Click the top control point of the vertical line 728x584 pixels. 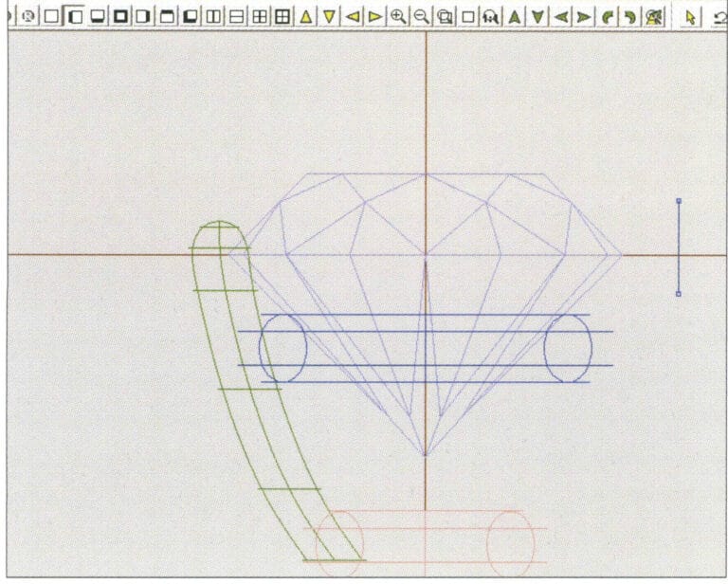pyautogui.click(x=679, y=201)
